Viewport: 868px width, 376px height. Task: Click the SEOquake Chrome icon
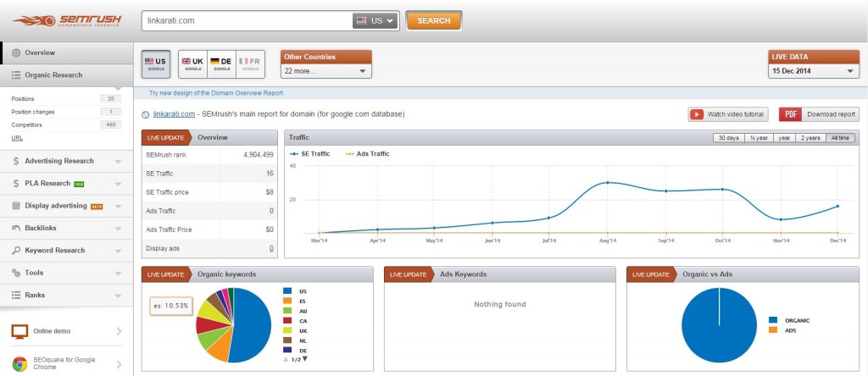coord(19,364)
